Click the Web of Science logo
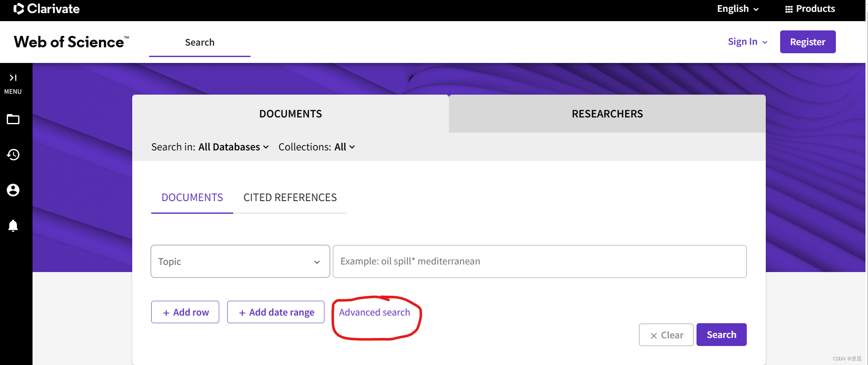 pyautogui.click(x=71, y=42)
